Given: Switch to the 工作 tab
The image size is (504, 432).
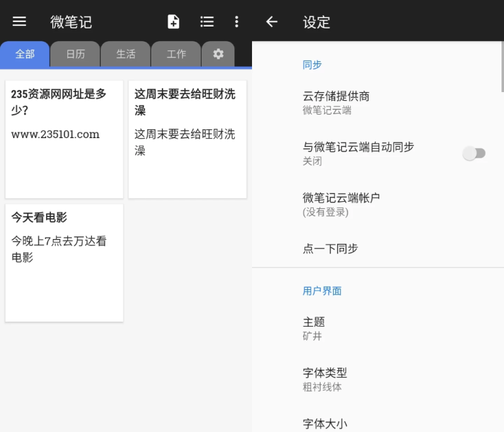Looking at the screenshot, I should click(x=176, y=54).
